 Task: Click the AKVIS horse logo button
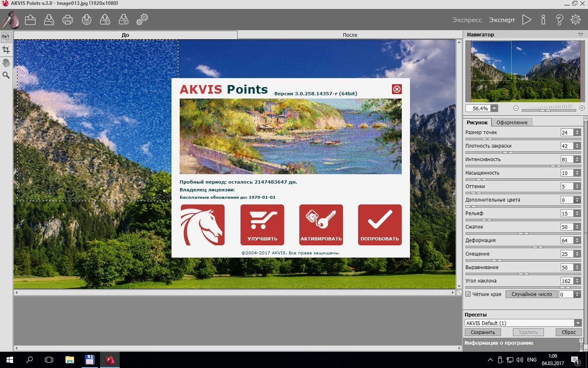pos(203,225)
